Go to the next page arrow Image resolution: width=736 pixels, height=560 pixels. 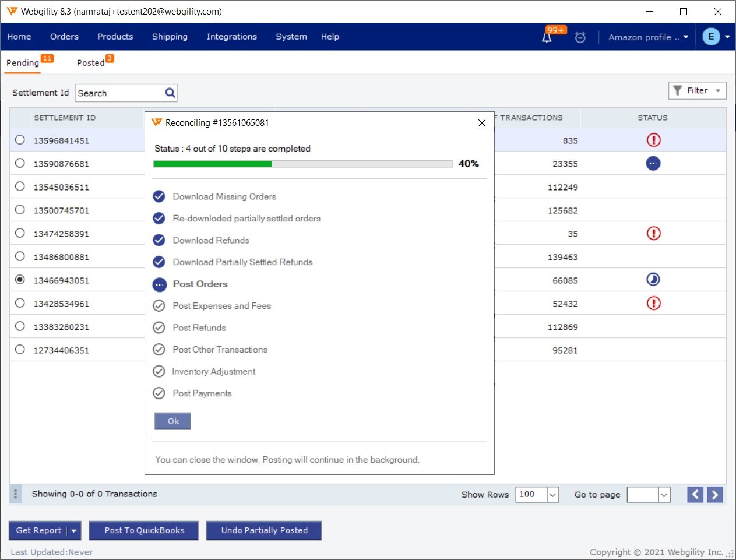[x=715, y=495]
